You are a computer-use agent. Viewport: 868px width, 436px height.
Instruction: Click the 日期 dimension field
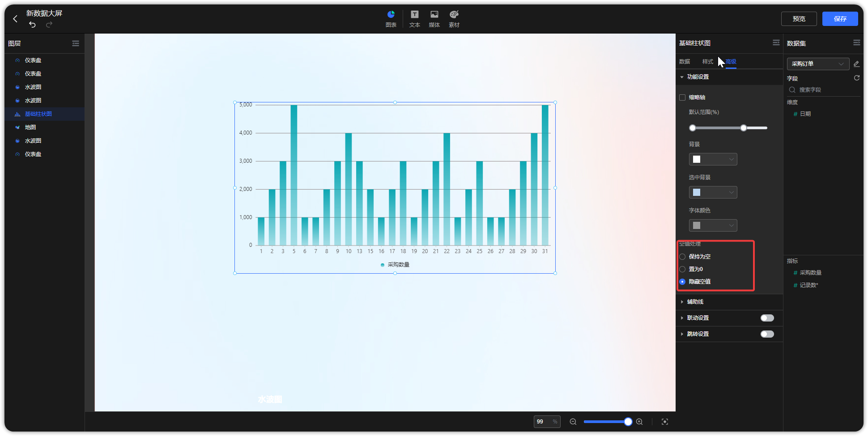[x=805, y=114]
